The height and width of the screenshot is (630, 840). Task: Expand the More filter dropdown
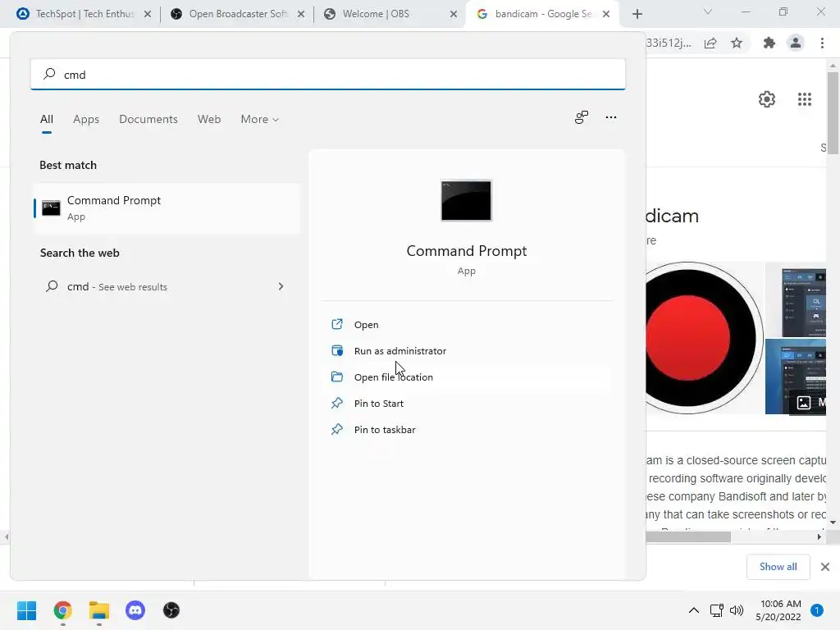(x=259, y=119)
